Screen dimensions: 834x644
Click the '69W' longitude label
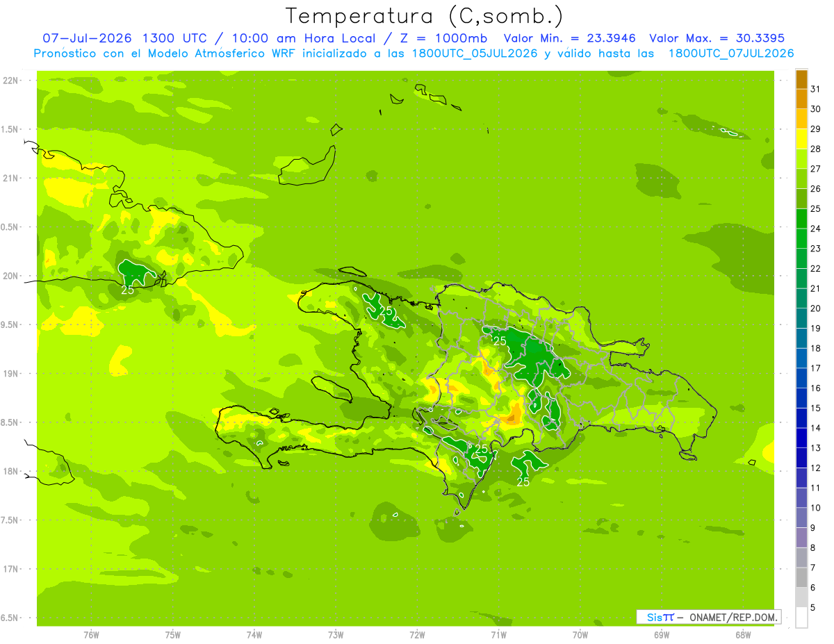coord(661,634)
